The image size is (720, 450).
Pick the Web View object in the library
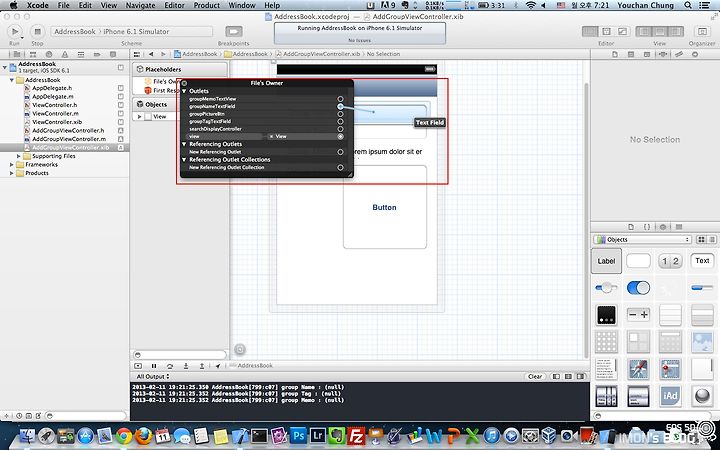[638, 369]
